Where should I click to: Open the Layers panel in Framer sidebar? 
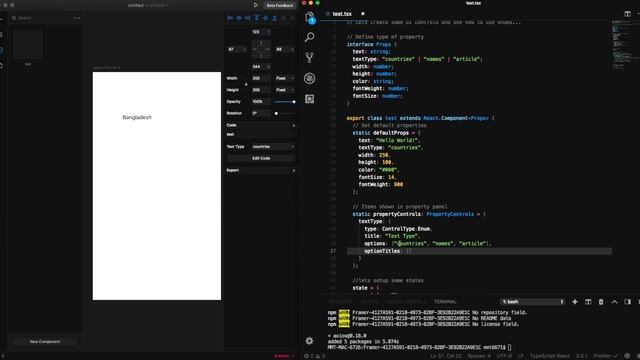(2, 35)
